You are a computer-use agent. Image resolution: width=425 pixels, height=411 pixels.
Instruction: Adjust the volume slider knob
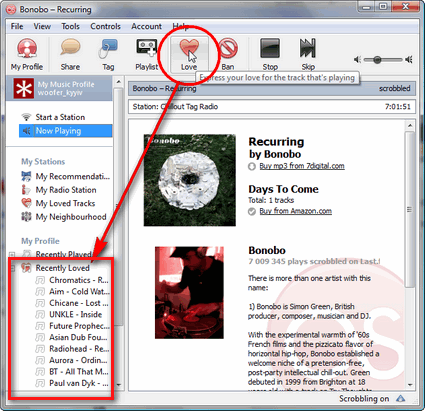point(377,60)
